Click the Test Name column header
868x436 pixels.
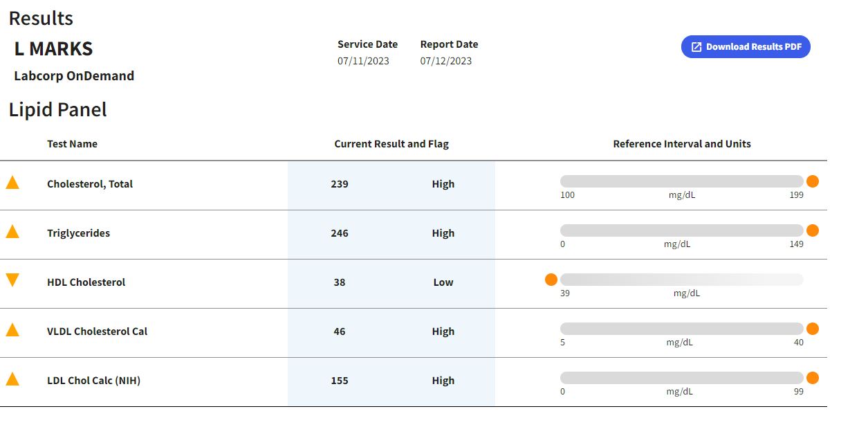72,144
